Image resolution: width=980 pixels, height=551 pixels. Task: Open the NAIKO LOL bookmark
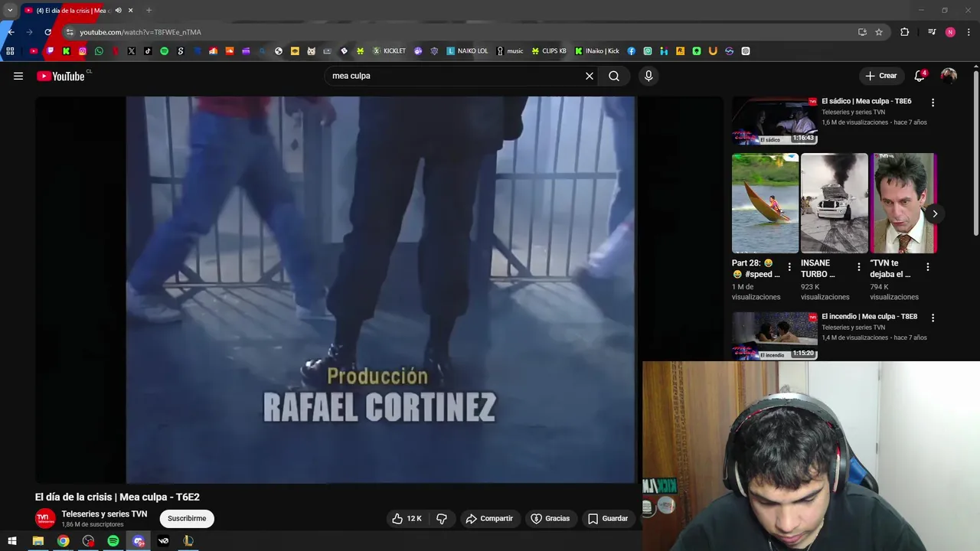coord(467,51)
